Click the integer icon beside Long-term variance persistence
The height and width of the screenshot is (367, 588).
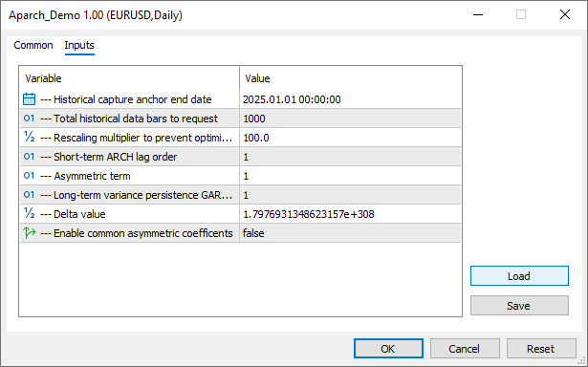[x=30, y=195]
